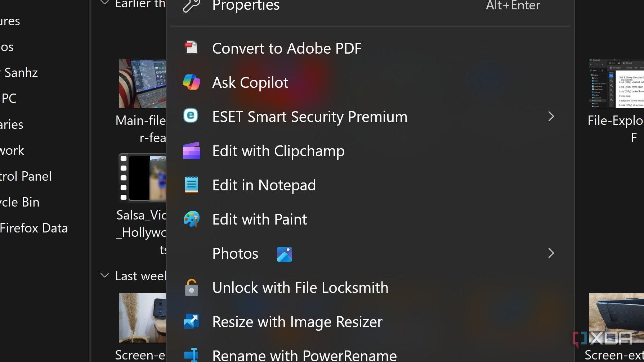Expand the ESET Smart Security Premium submenu arrow

(551, 116)
